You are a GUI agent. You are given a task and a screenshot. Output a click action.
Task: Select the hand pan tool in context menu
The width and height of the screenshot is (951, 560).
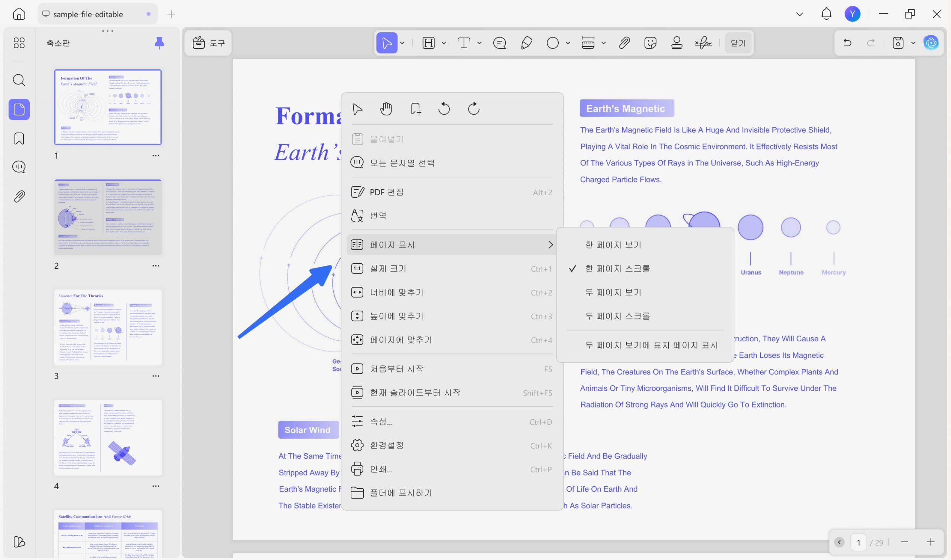click(386, 109)
